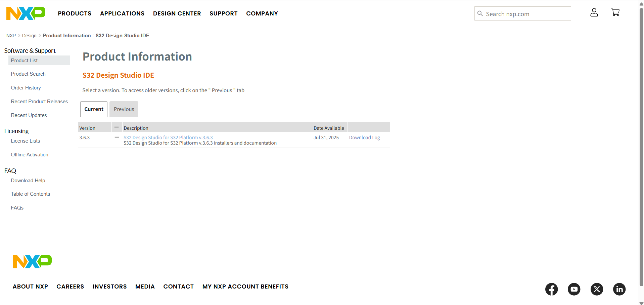The height and width of the screenshot is (305, 644).
Task: Open the COMPANY menu
Action: [x=262, y=13]
